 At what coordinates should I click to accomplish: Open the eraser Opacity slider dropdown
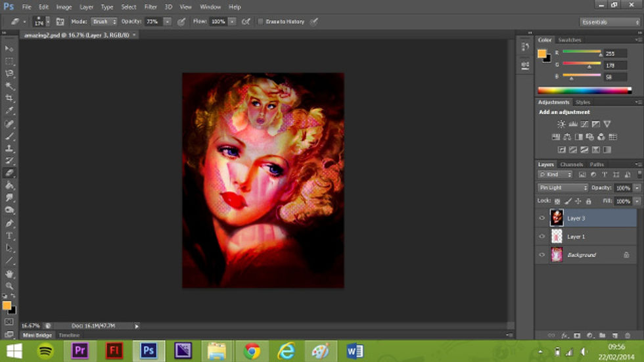click(x=167, y=22)
